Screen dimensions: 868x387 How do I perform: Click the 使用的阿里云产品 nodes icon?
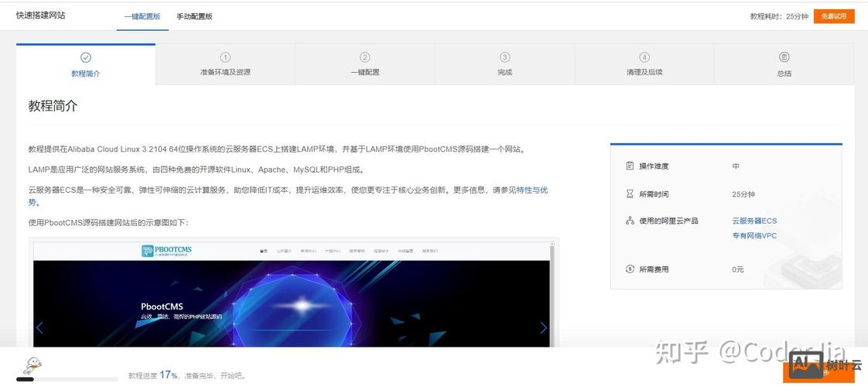coord(630,221)
